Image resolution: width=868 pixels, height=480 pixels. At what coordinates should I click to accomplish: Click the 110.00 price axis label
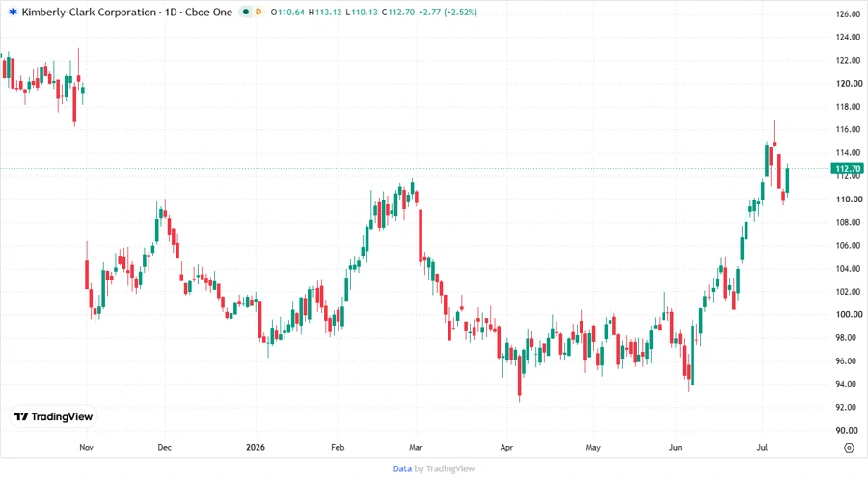tap(848, 200)
